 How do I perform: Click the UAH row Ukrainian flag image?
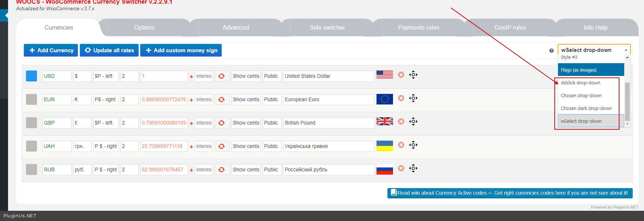pos(385,146)
